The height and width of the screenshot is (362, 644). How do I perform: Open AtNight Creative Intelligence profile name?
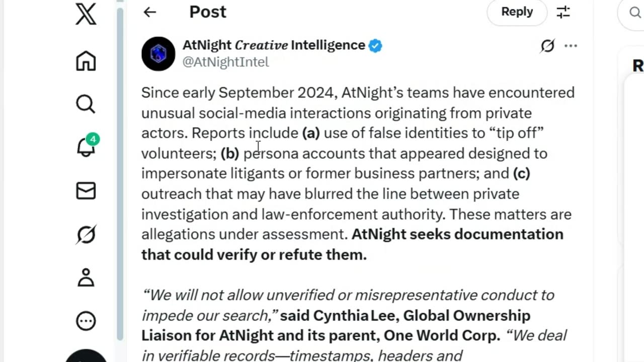point(274,45)
